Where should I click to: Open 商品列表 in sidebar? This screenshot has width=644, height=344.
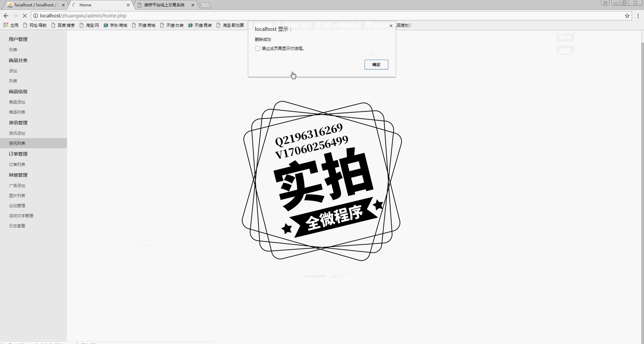click(x=17, y=112)
